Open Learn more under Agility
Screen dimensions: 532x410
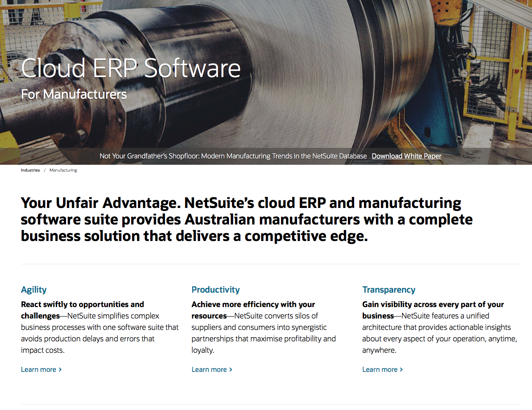(39, 369)
